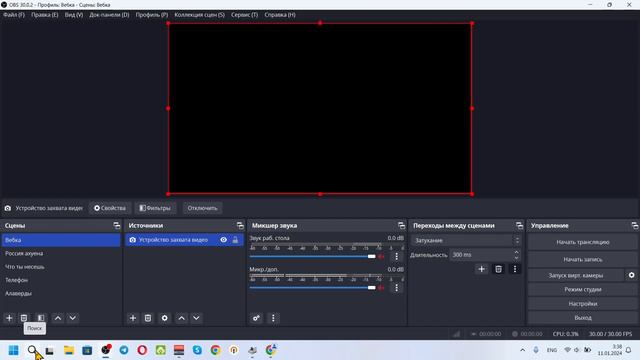
Task: Open source properties gear in Sources panel
Action: pyautogui.click(x=164, y=318)
